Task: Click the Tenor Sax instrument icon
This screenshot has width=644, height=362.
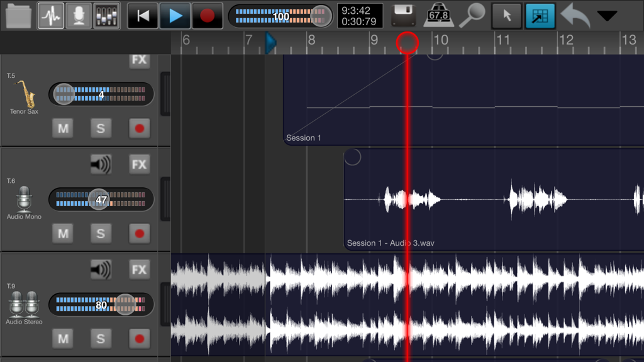Action: click(x=23, y=94)
